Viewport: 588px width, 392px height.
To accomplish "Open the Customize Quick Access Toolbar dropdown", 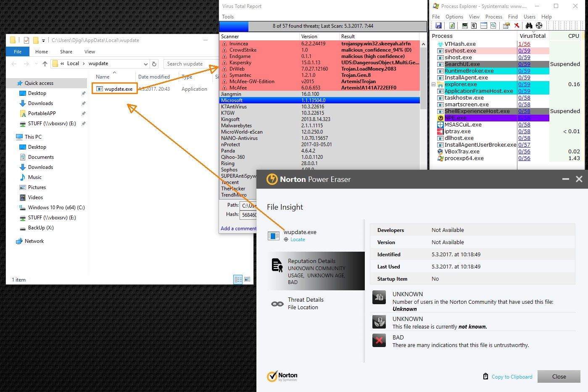I will [x=43, y=41].
